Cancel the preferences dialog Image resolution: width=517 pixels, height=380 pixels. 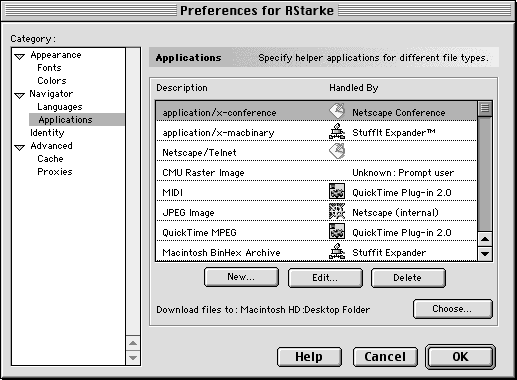click(x=385, y=357)
